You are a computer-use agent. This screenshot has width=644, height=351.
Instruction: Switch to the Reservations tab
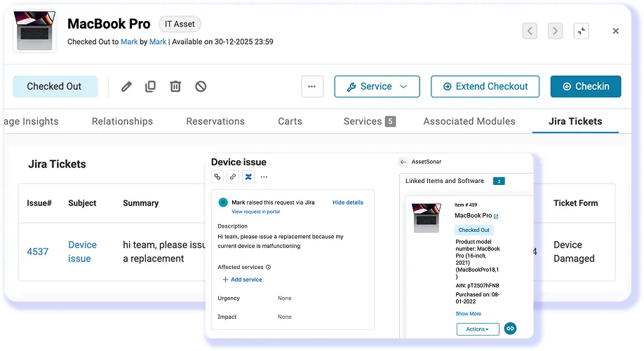[215, 121]
